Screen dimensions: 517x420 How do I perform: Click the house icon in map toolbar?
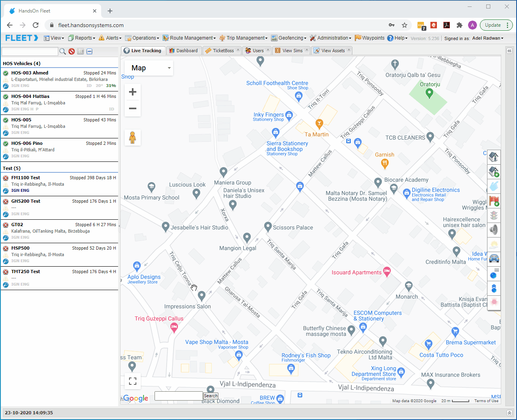(x=494, y=157)
